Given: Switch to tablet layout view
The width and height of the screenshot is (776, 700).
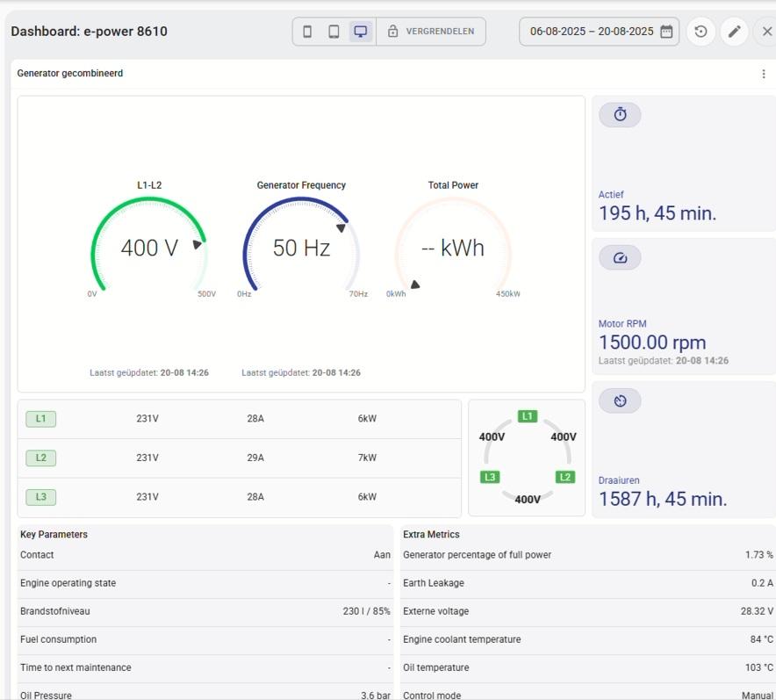Looking at the screenshot, I should coord(334,32).
